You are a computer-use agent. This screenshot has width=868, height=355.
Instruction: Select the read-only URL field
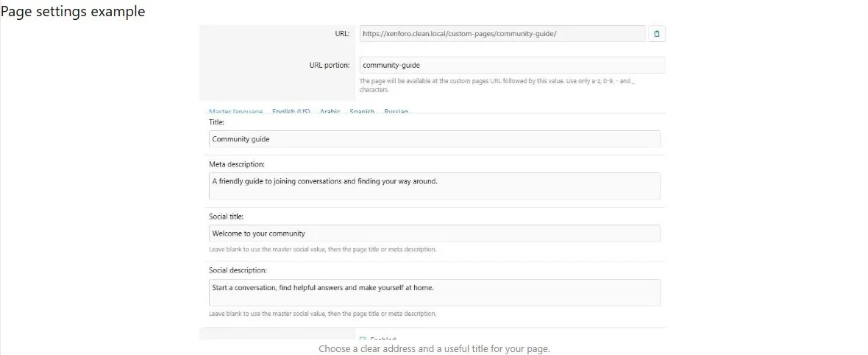point(502,34)
